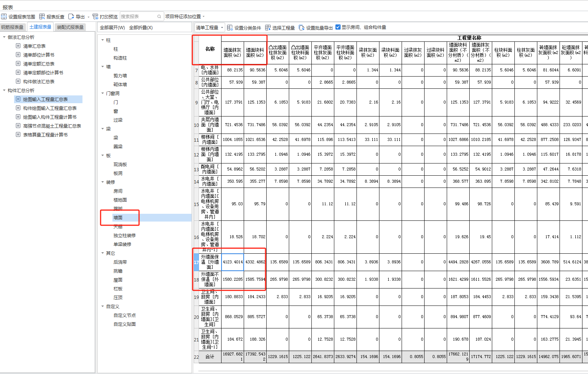This screenshot has width=588, height=378.
Task: Click the 设置报表范围 toolbar icon
Action: coord(4,17)
